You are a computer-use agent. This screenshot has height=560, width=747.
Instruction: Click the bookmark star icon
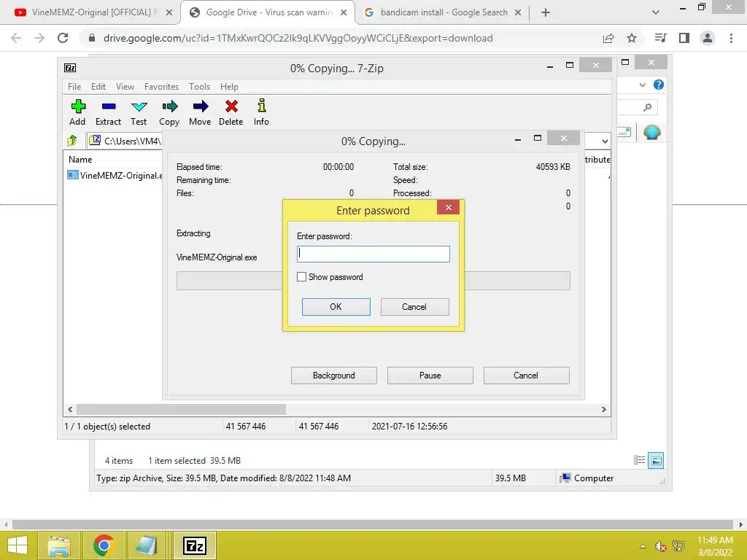point(632,38)
